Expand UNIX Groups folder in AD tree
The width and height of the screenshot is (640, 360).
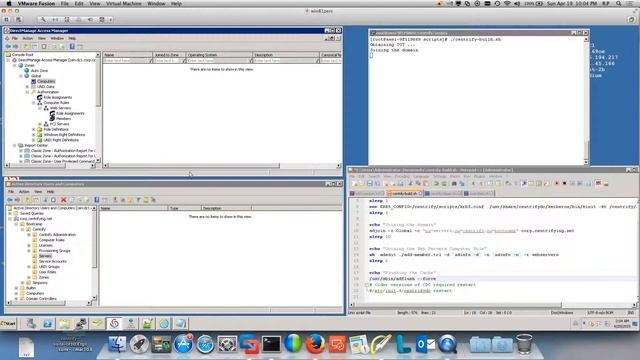pyautogui.click(x=29, y=267)
